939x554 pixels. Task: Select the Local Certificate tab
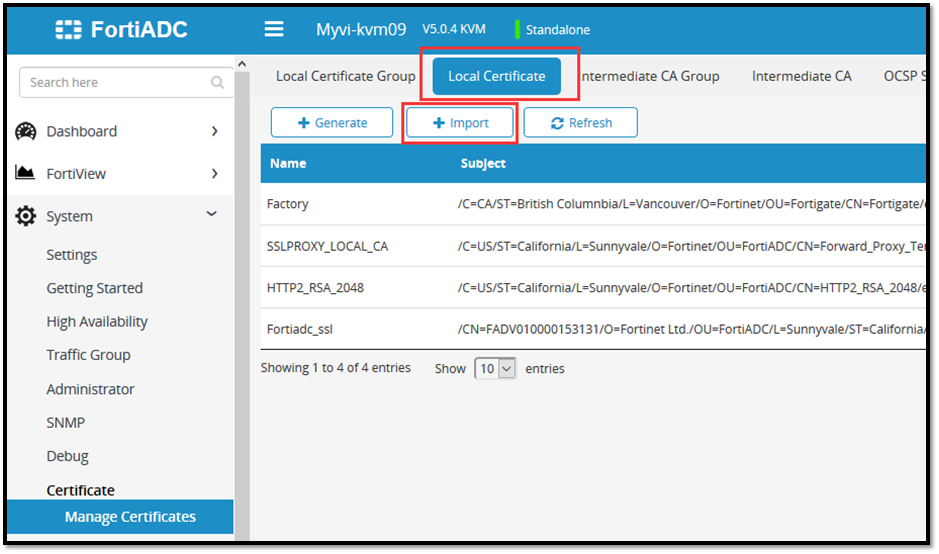point(496,76)
